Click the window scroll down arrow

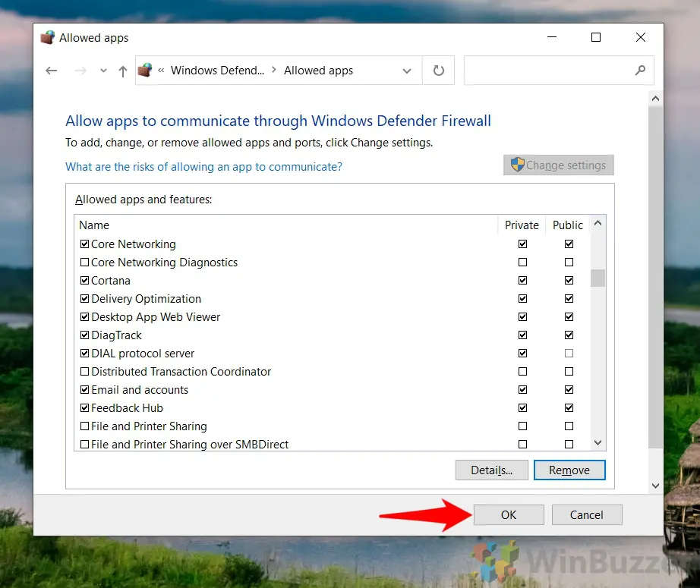[x=655, y=486]
